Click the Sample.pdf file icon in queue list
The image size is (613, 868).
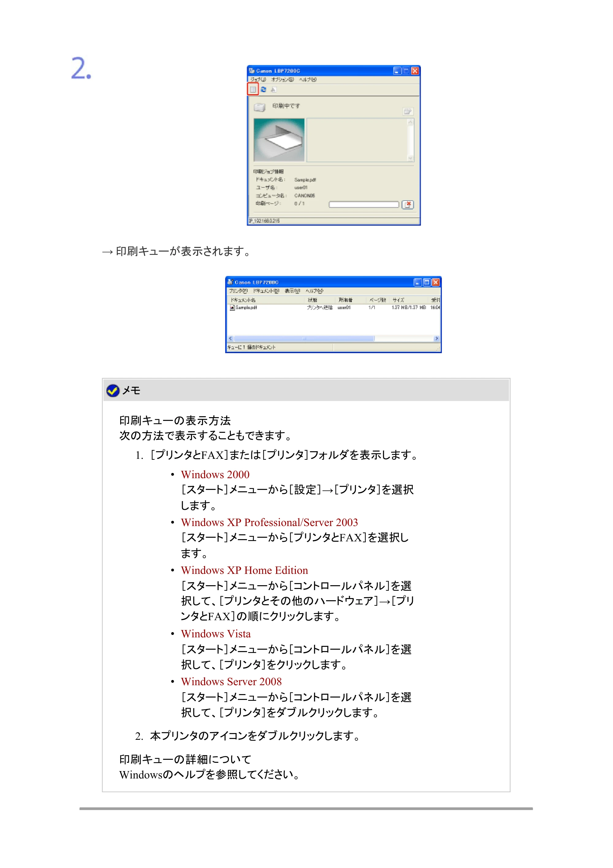coord(232,308)
